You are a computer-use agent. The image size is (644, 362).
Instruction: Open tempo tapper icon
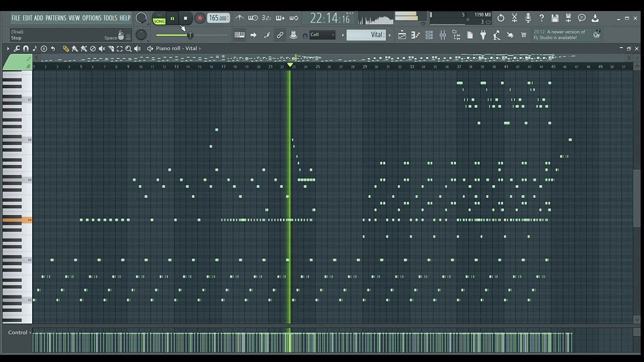(x=497, y=35)
